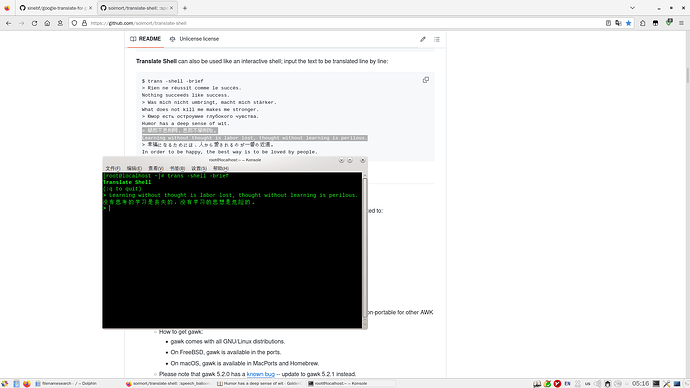
Task: Open the fourth Konsole menu (书签)
Action: coord(177,168)
